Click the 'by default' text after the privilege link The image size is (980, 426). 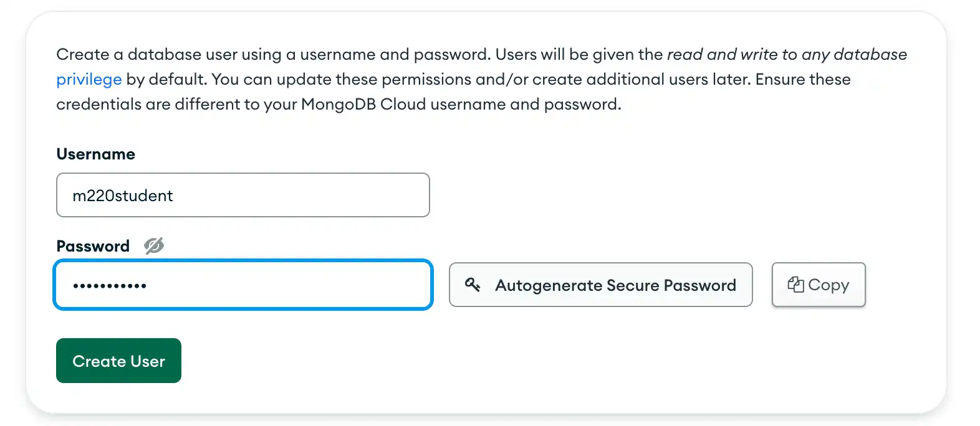coord(165,80)
